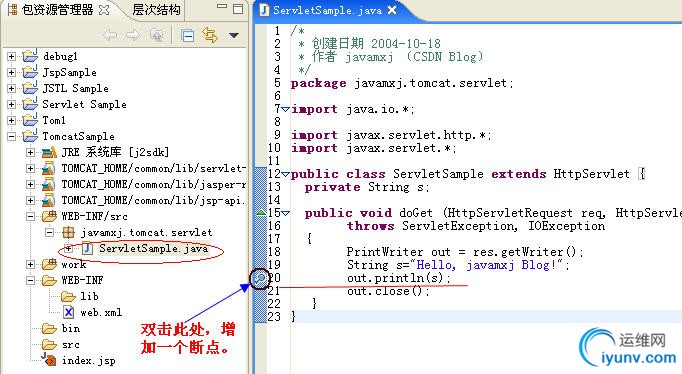
Task: Click the Collapse All toolbar icon
Action: [187, 35]
